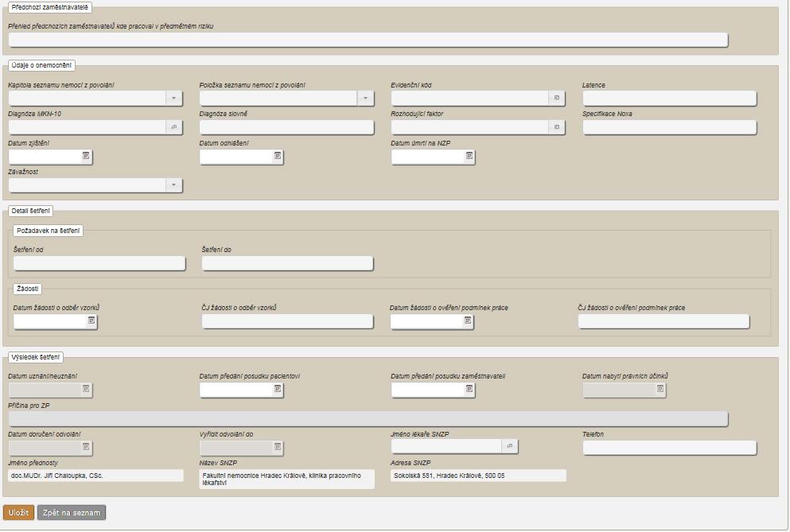This screenshot has height=532, width=790.
Task: Open calendar for Datum odhlášení
Action: click(277, 157)
